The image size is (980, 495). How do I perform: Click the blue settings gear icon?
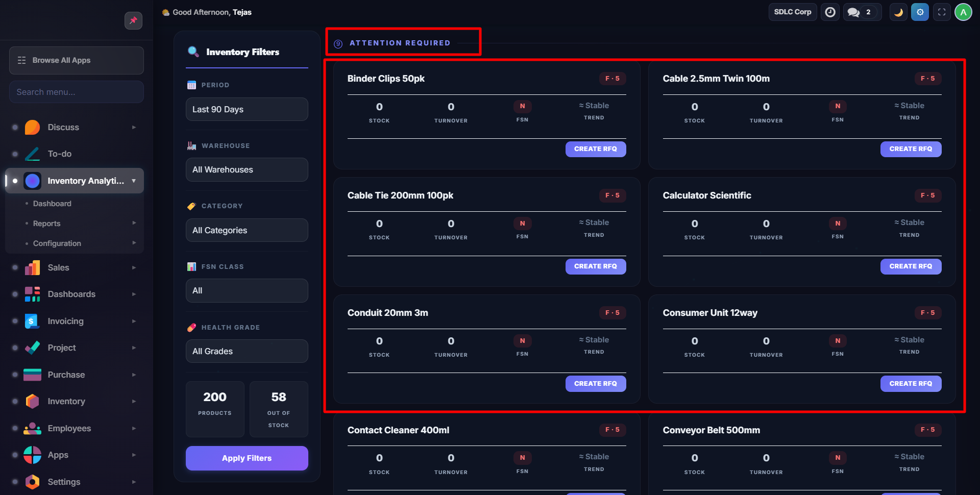pos(920,12)
